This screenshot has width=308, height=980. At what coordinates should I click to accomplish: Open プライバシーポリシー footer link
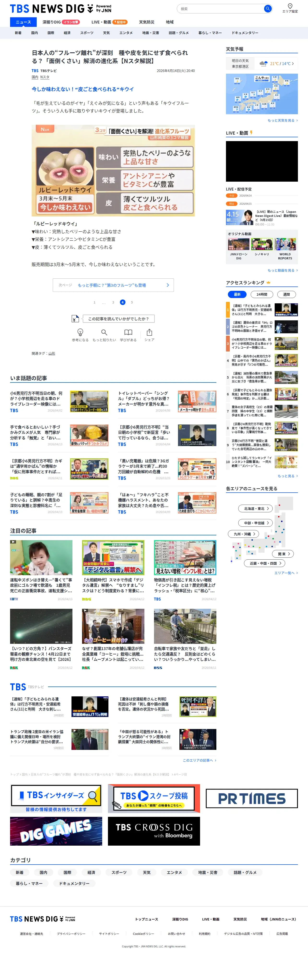click(71, 934)
